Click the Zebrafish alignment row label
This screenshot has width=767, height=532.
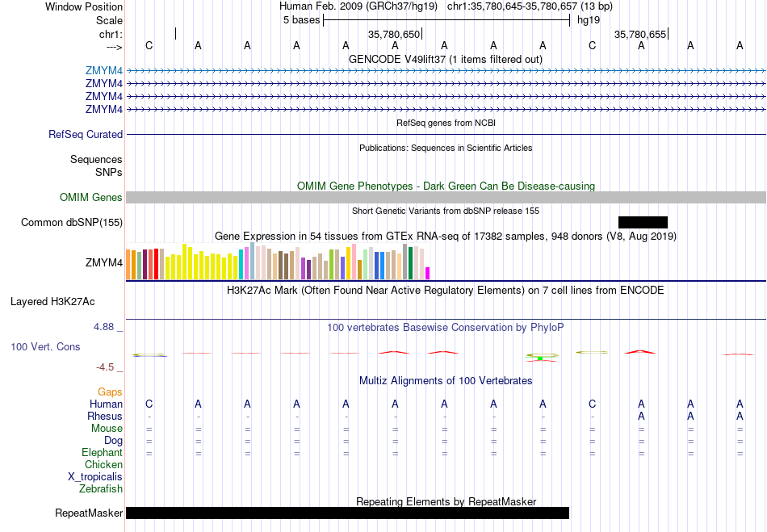pyautogui.click(x=101, y=488)
